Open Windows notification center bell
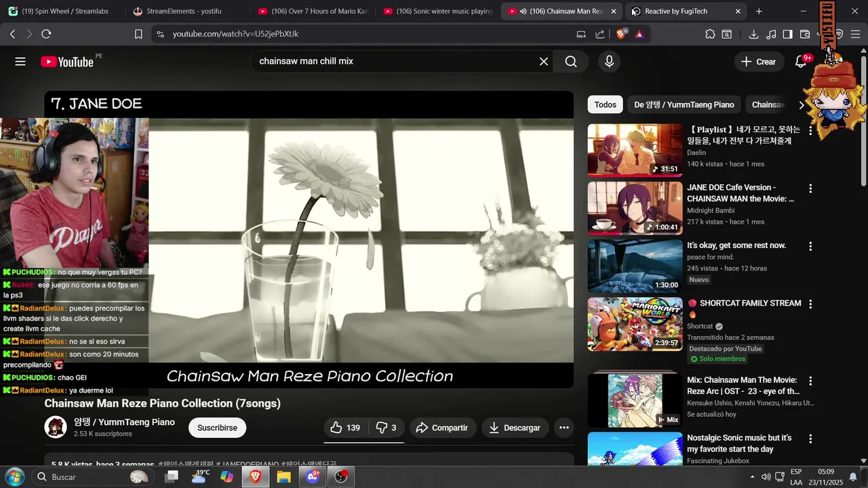868x488 pixels. [x=853, y=476]
